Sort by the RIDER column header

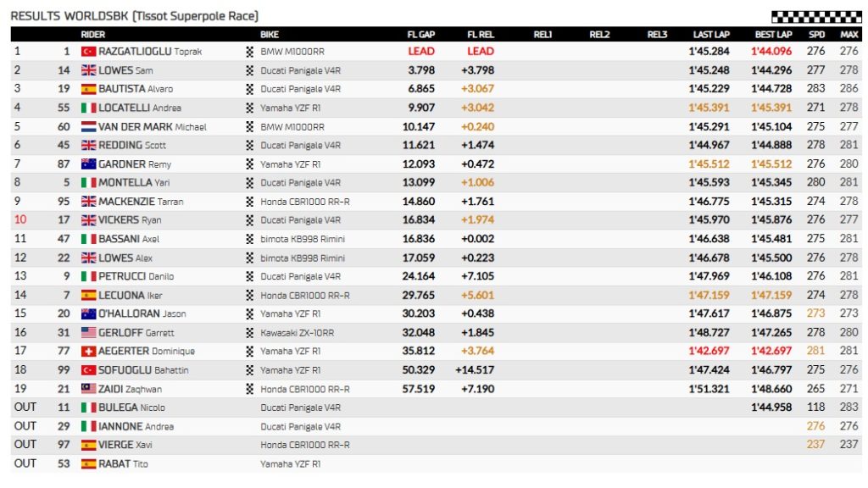pyautogui.click(x=93, y=35)
